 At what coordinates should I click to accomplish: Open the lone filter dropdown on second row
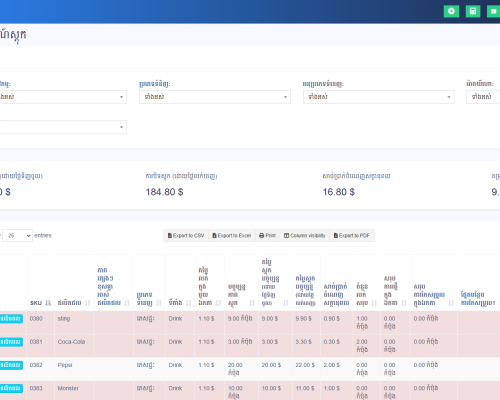(63, 127)
